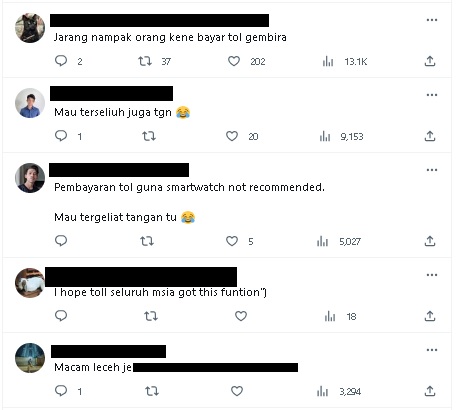
Task: Reply to the 'Macam leceh je' tweet
Action: [61, 390]
